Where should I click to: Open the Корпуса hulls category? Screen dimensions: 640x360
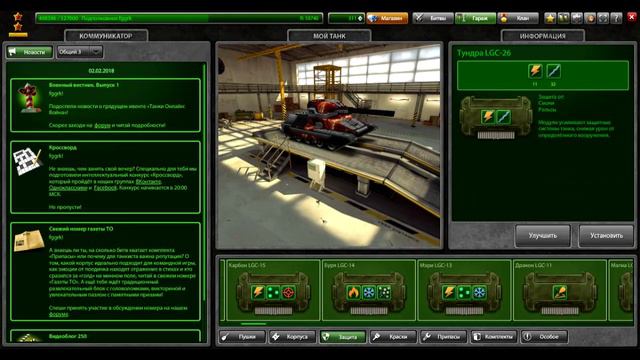point(292,337)
